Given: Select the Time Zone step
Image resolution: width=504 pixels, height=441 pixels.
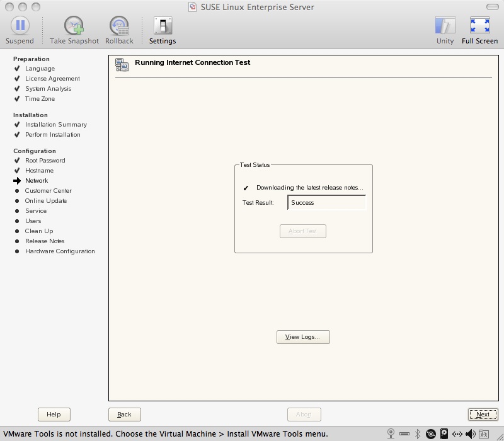Looking at the screenshot, I should pos(40,99).
